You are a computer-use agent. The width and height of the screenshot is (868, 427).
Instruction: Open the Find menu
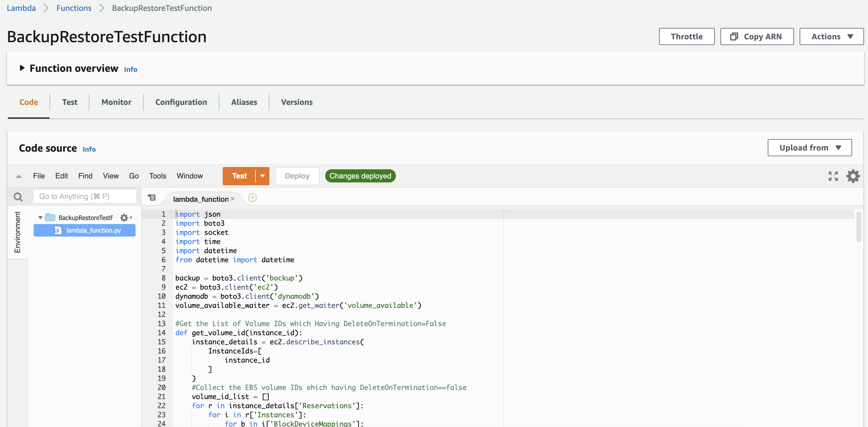[x=85, y=176]
